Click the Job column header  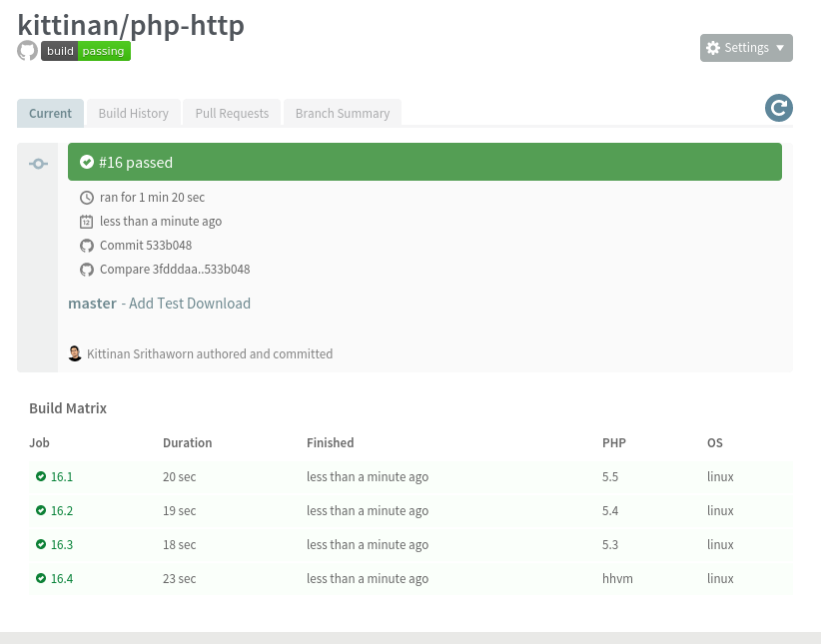(x=39, y=443)
